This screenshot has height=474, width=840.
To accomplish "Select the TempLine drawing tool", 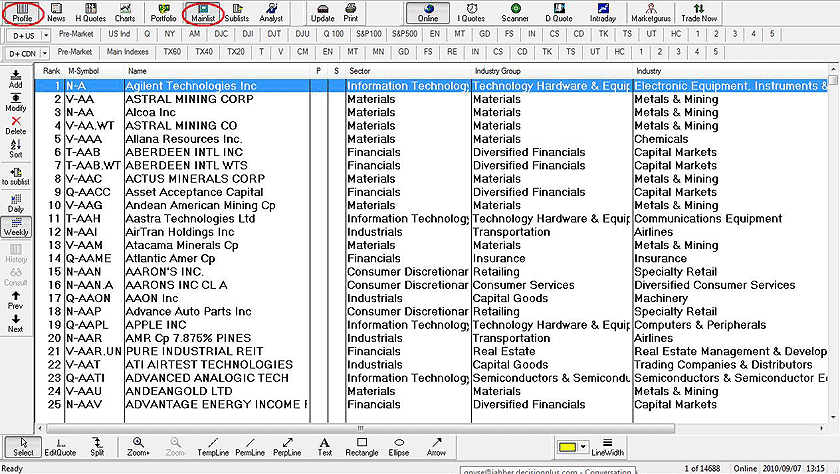I will [x=213, y=447].
